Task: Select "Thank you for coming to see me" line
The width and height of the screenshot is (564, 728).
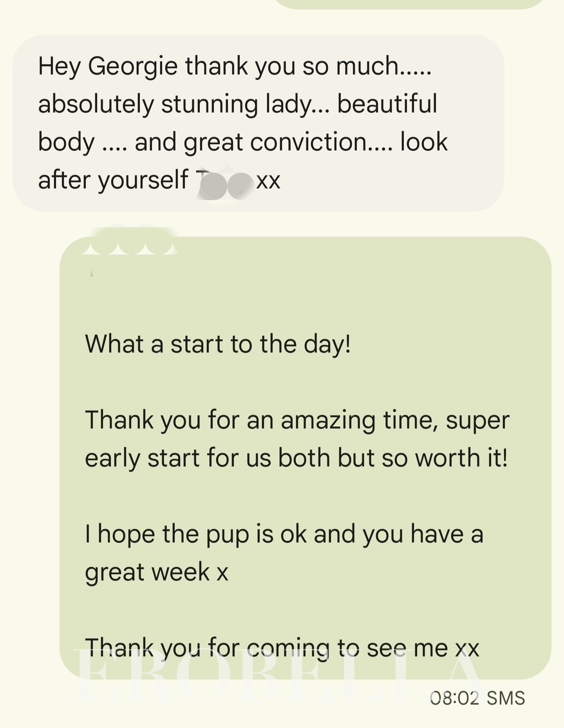Action: [282, 648]
